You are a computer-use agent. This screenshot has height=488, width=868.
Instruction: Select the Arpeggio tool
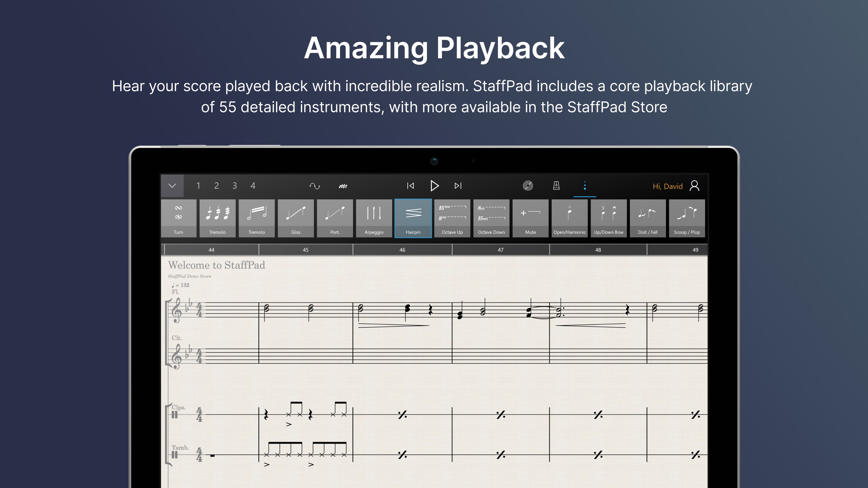374,218
